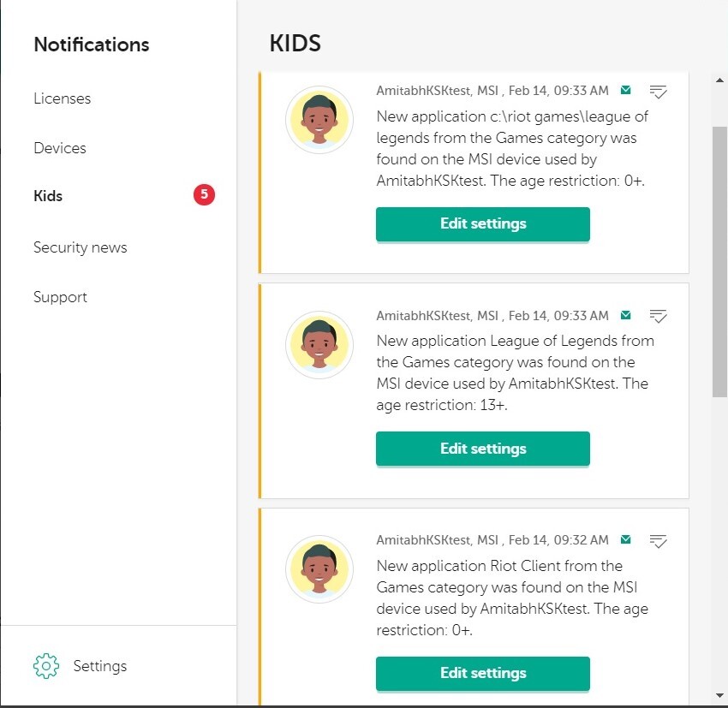Click the scrollbar down arrow

click(x=719, y=695)
